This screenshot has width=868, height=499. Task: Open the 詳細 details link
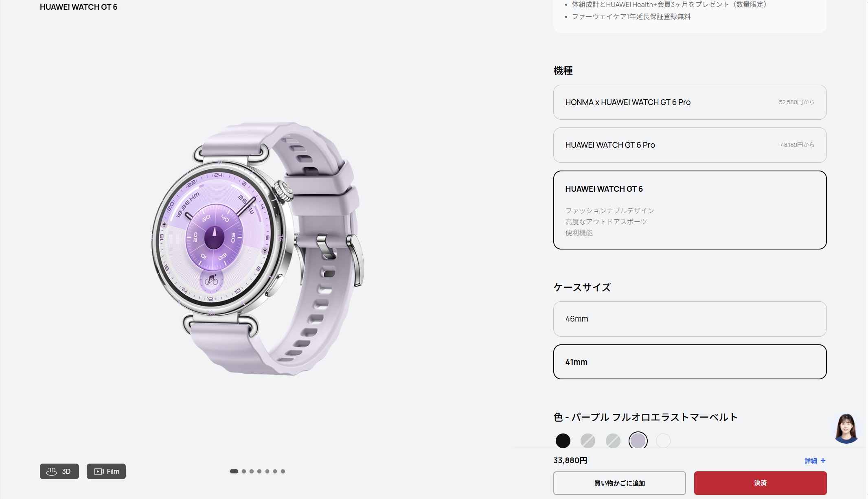811,461
